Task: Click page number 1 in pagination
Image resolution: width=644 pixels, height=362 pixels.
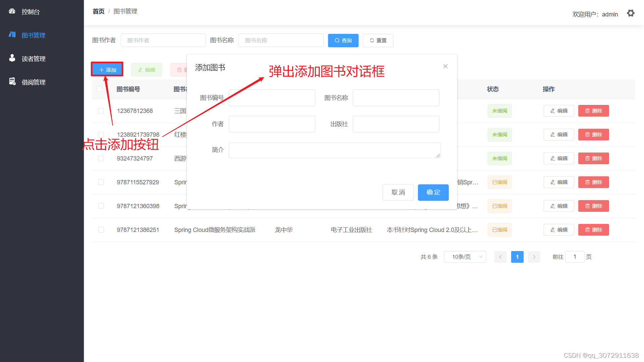Action: click(517, 257)
